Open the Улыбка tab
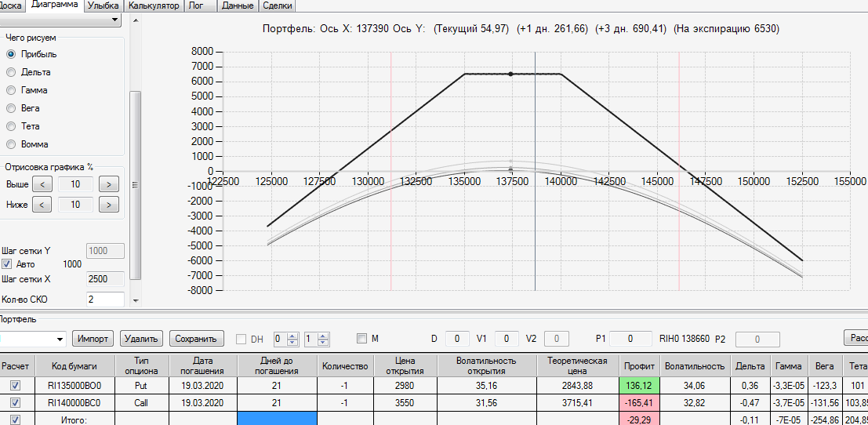Image resolution: width=868 pixels, height=425 pixels. click(104, 6)
